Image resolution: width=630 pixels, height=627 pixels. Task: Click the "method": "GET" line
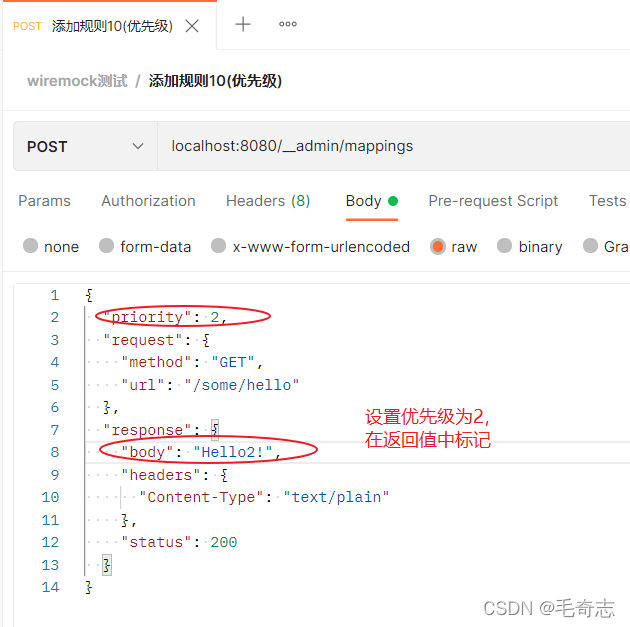[x=192, y=362]
